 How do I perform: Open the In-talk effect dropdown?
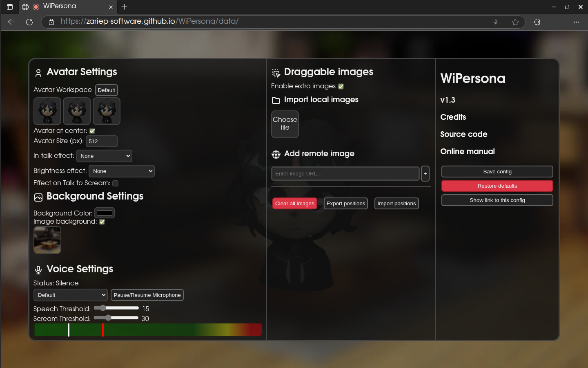[x=104, y=156]
